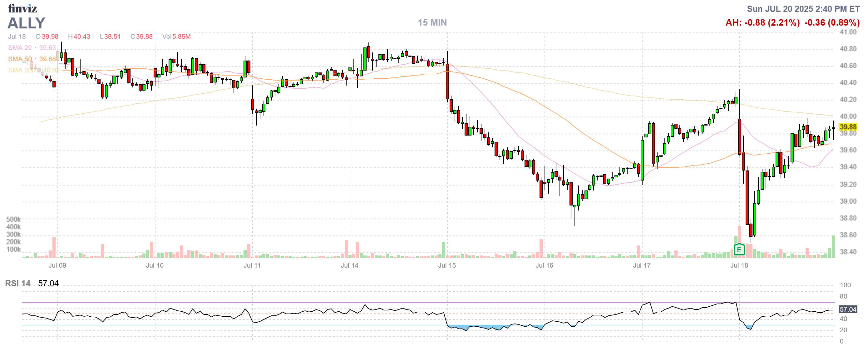
Task: Click the finviz logo
Action: coord(22,8)
